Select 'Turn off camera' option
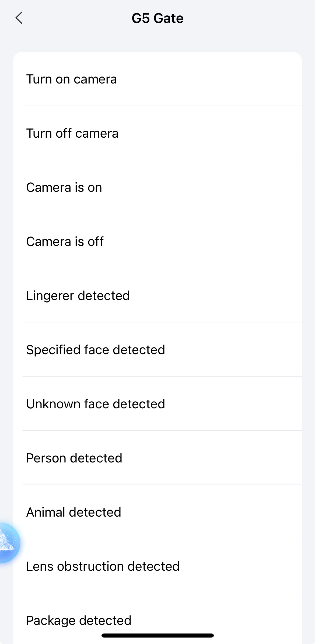 (x=72, y=133)
